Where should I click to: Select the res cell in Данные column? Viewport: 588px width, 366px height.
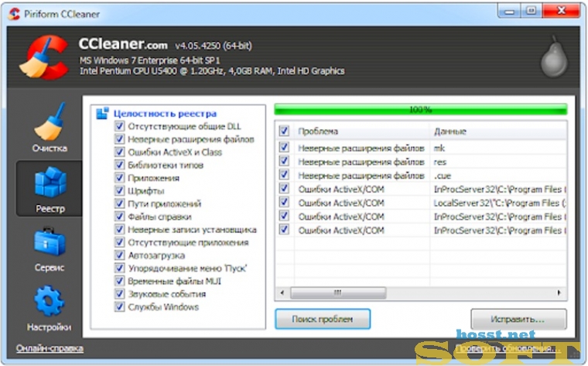[440, 162]
